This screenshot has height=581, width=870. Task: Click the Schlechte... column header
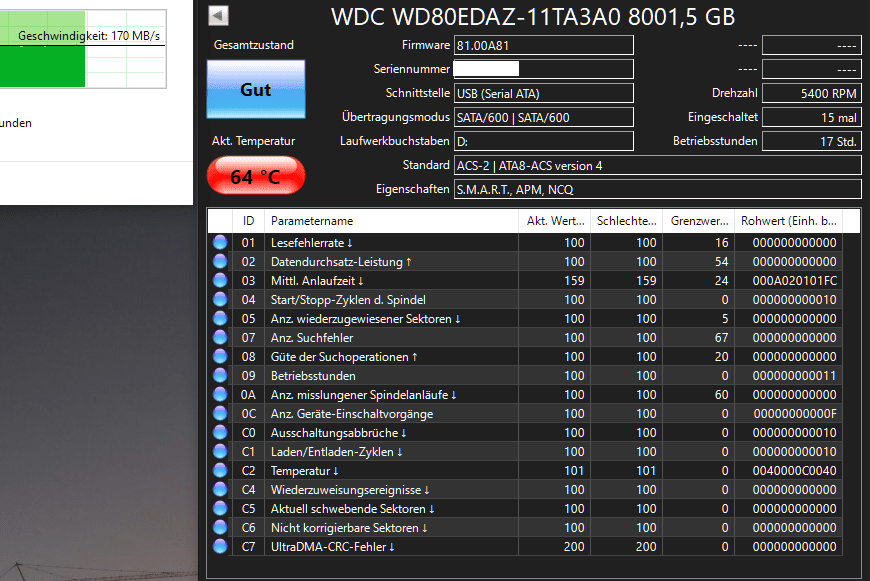click(x=626, y=221)
